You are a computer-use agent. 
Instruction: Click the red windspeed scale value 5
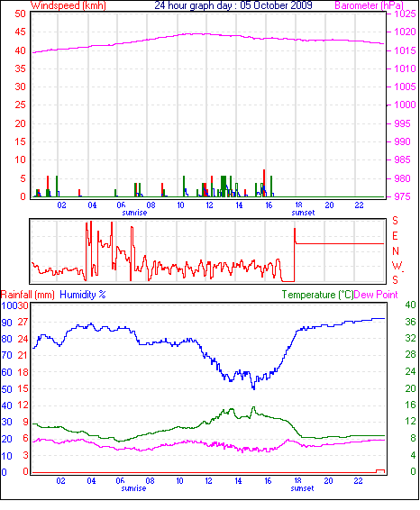[23, 178]
